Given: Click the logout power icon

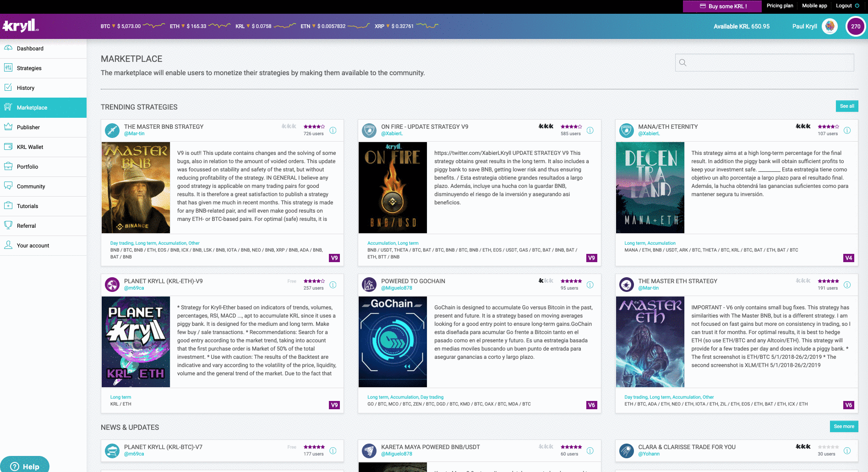Looking at the screenshot, I should pyautogui.click(x=857, y=5).
